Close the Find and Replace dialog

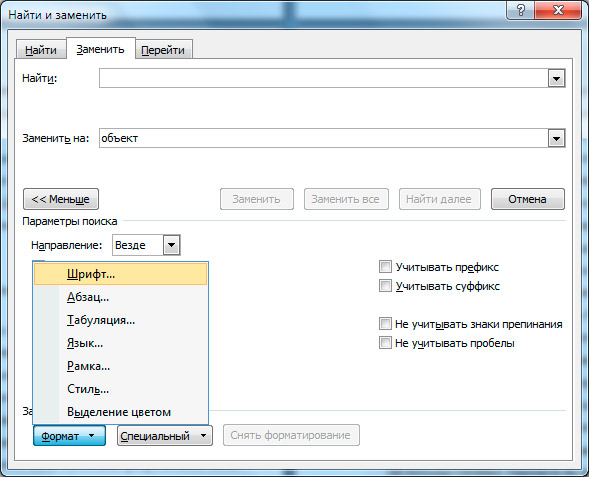(x=558, y=10)
